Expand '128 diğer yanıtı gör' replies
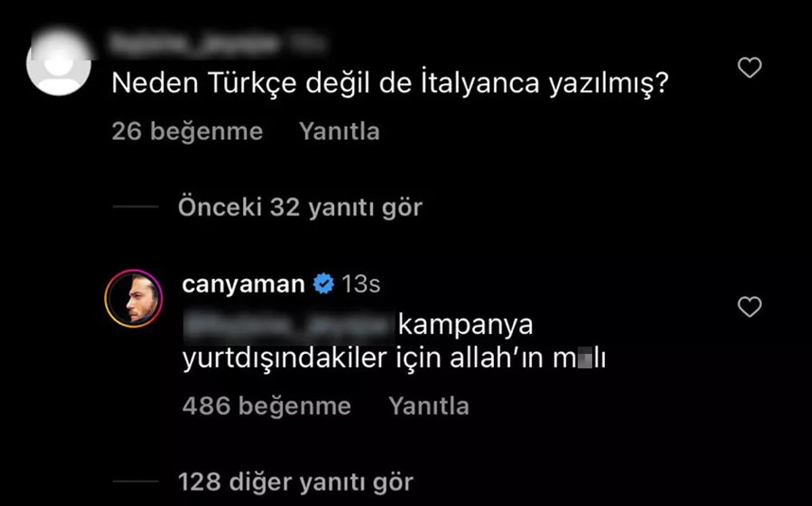Viewport: 812px width, 506px height. click(x=296, y=482)
